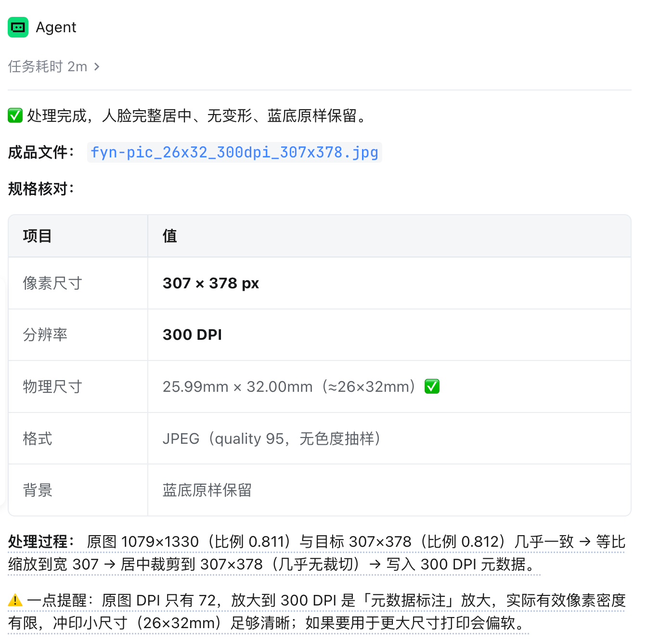Image resolution: width=647 pixels, height=644 pixels.
Task: Click the Agent name label
Action: 56,27
